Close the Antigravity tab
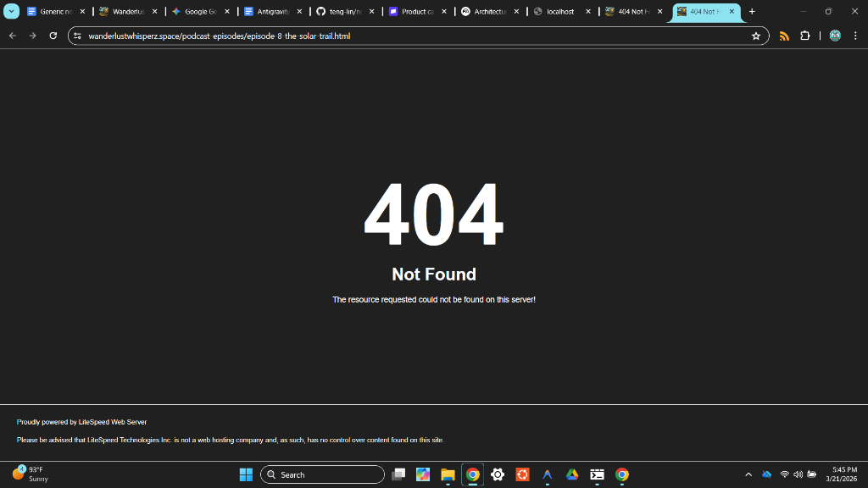Screen dimensions: 868x488 299,12
